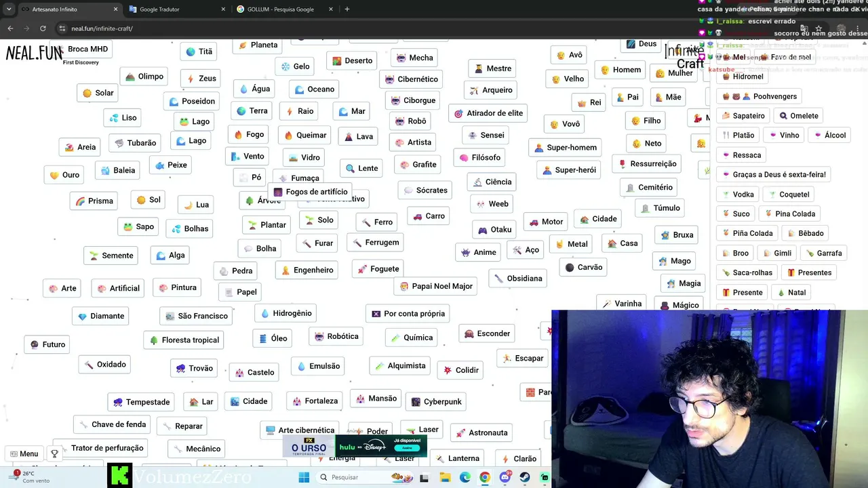Open Steam from the taskbar
This screenshot has width=868, height=488.
pyautogui.click(x=525, y=477)
